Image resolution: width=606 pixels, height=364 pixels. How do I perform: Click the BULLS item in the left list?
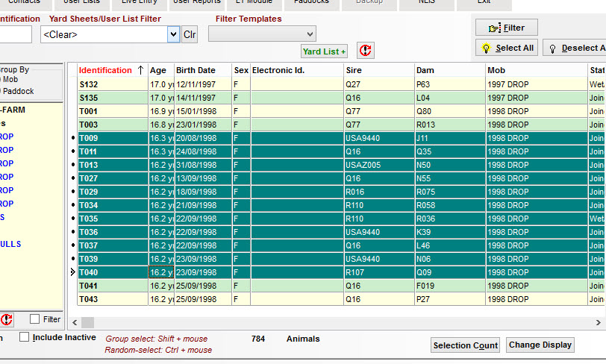pos(10,244)
